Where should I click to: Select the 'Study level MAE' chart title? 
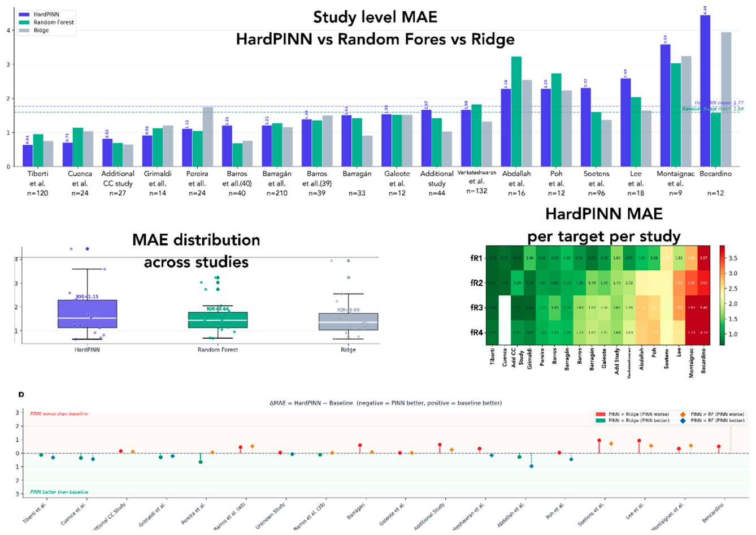375,17
